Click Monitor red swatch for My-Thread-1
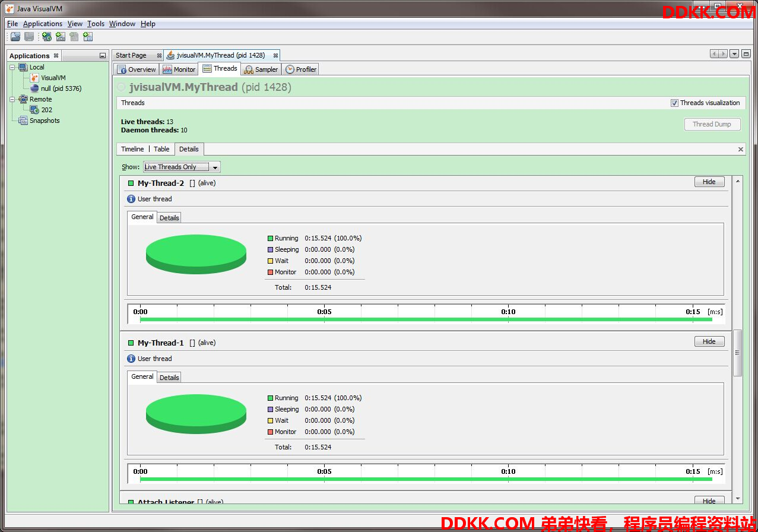 [x=270, y=432]
